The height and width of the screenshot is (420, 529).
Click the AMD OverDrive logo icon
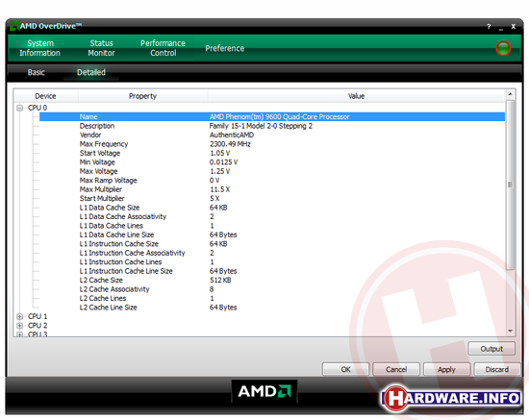coord(14,26)
